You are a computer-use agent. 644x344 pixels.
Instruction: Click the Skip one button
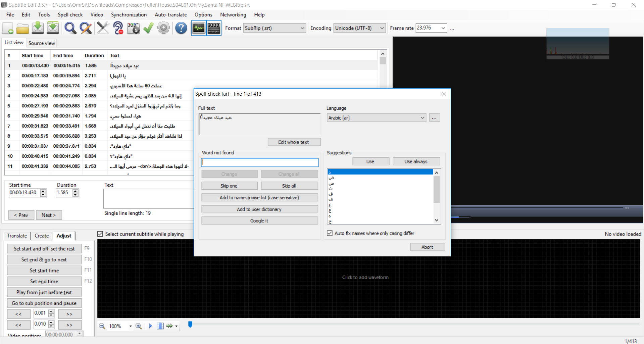(x=229, y=186)
